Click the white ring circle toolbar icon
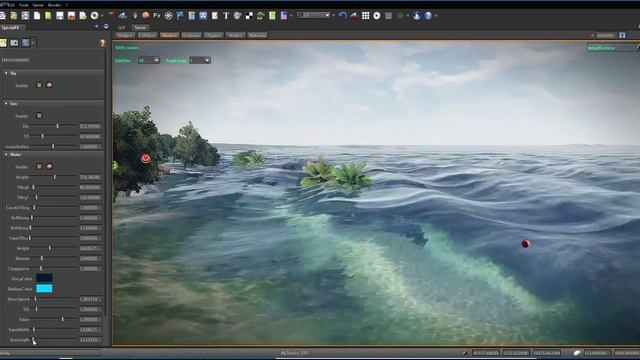Viewport: 640px width, 360px height. click(x=94, y=16)
